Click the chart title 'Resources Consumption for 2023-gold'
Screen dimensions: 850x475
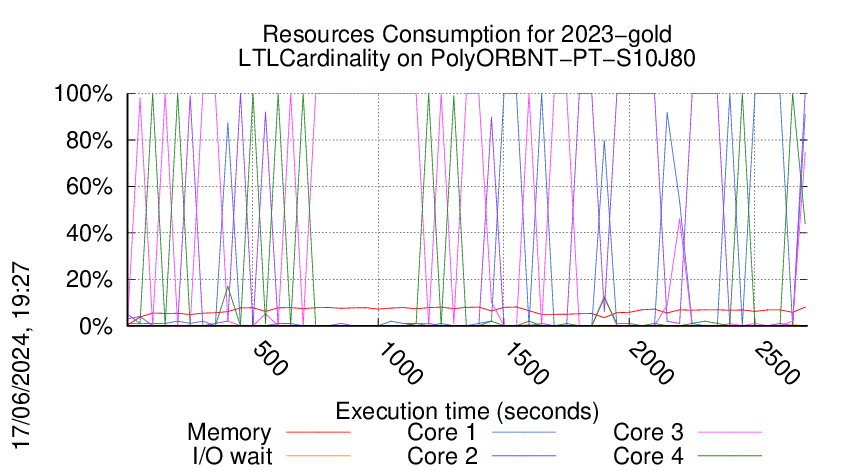tap(467, 34)
